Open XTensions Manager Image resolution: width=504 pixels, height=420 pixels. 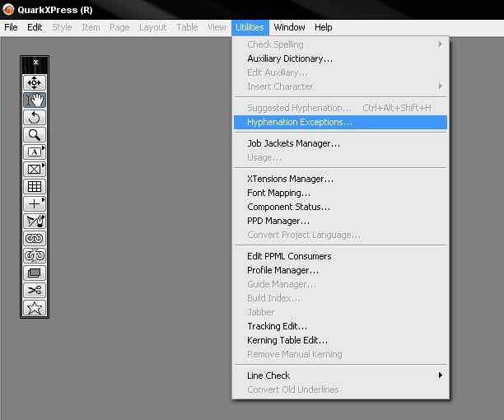coord(340,179)
